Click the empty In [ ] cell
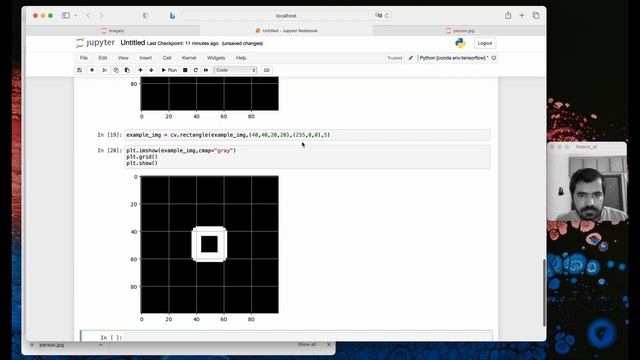 pyautogui.click(x=307, y=337)
